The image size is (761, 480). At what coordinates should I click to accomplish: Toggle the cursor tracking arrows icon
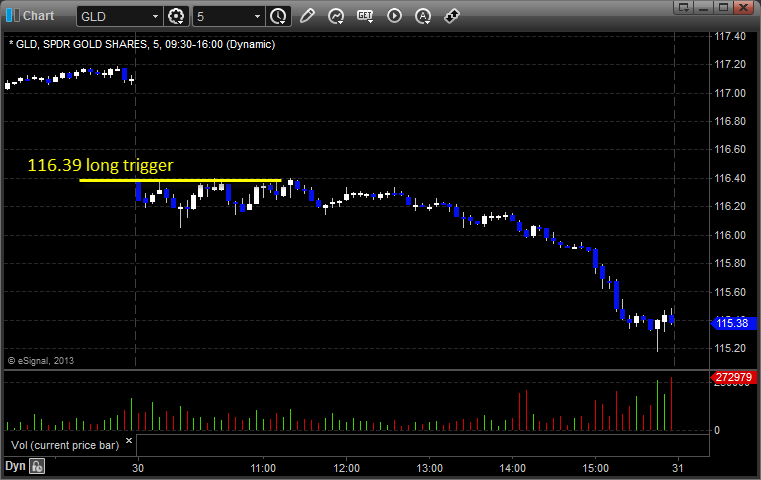[452, 16]
